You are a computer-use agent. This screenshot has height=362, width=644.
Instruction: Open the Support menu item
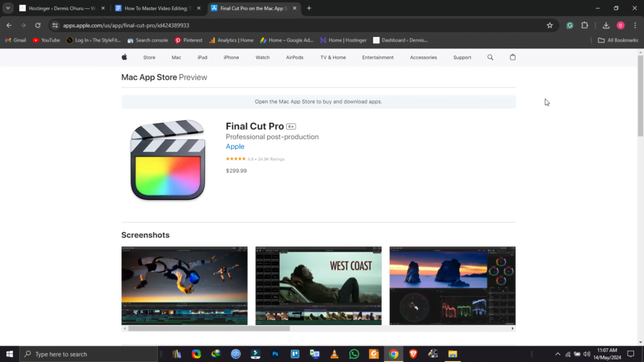(462, 57)
